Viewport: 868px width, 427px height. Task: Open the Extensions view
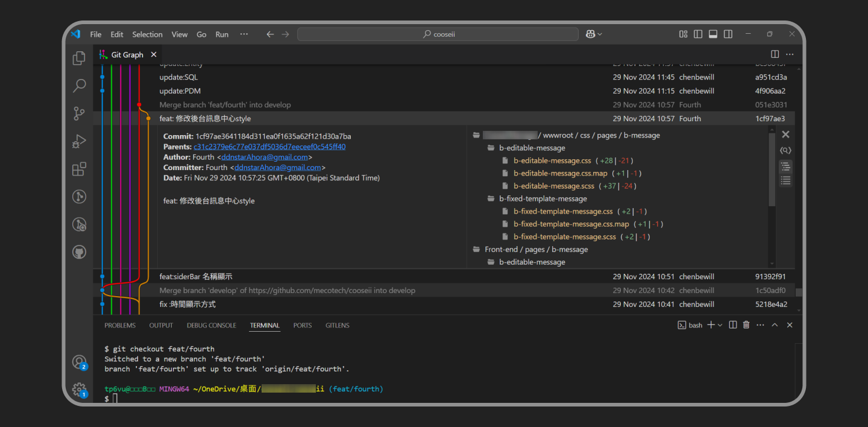click(79, 169)
